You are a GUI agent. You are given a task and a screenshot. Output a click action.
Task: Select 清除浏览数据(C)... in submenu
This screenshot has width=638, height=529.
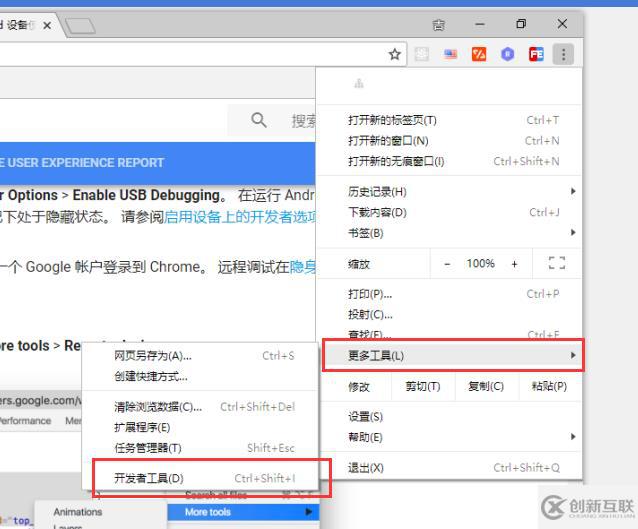click(x=200, y=407)
